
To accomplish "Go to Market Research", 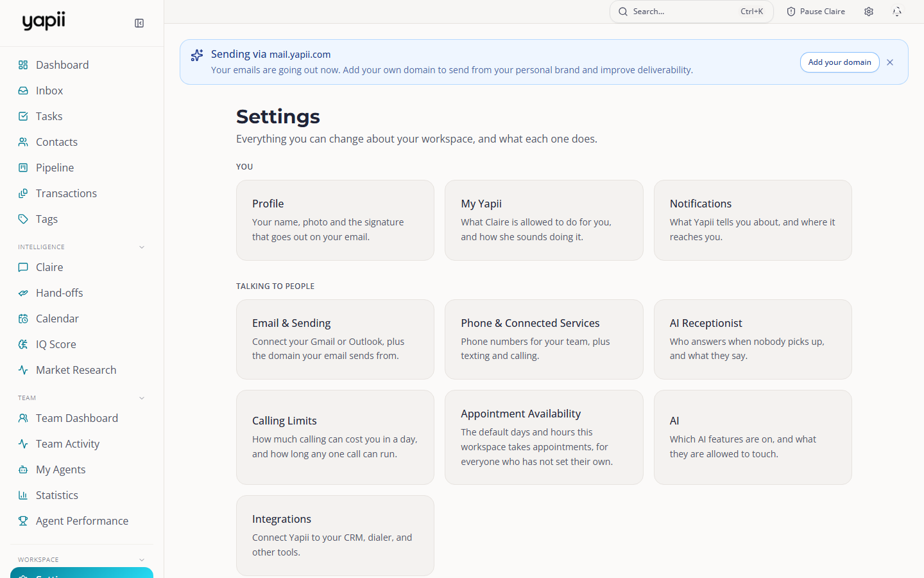I will [82, 370].
